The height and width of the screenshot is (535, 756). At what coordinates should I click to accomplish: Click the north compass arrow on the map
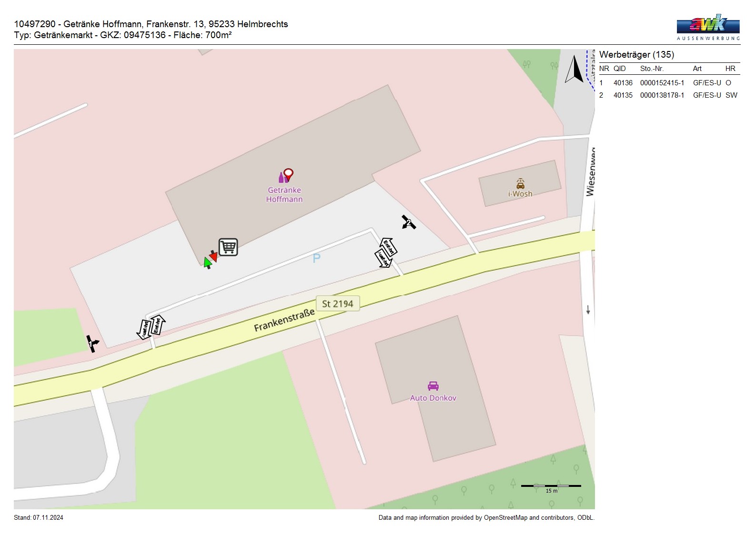coord(575,70)
